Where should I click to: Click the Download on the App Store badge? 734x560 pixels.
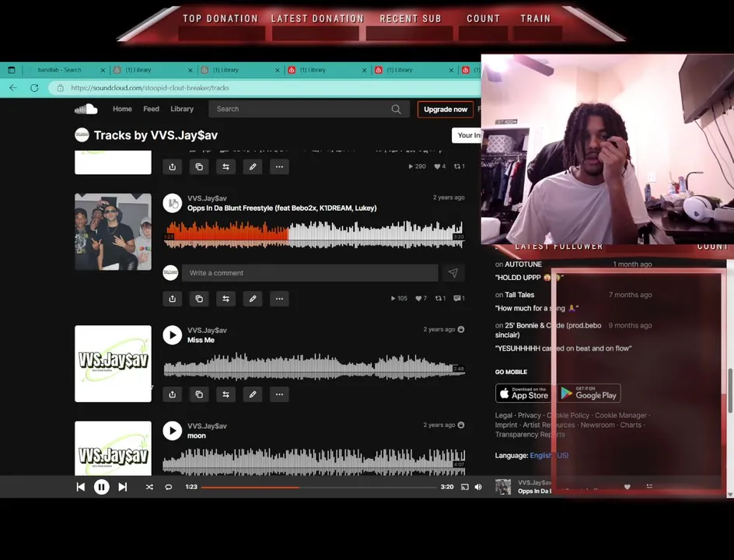tap(524, 394)
